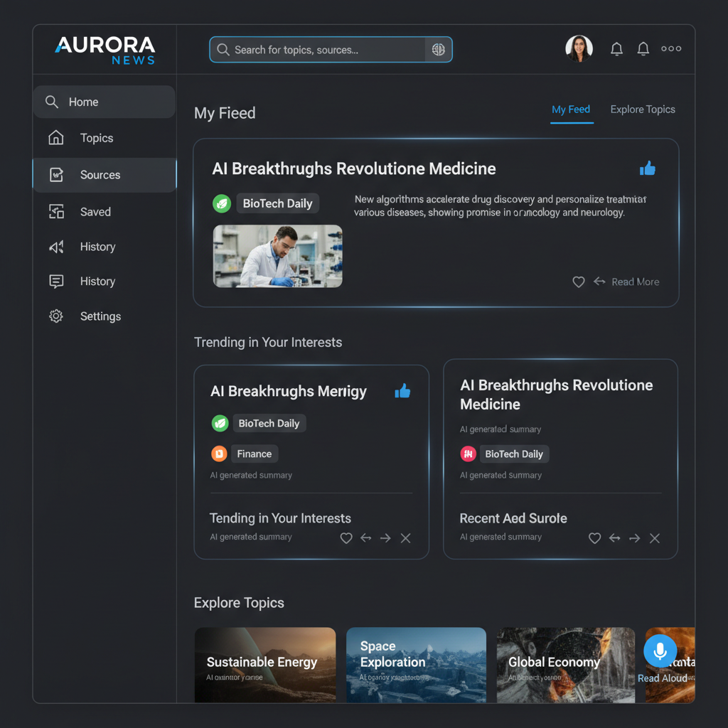Click the scientist lab article thumbnail
Screen dimensions: 728x728
[x=277, y=256]
